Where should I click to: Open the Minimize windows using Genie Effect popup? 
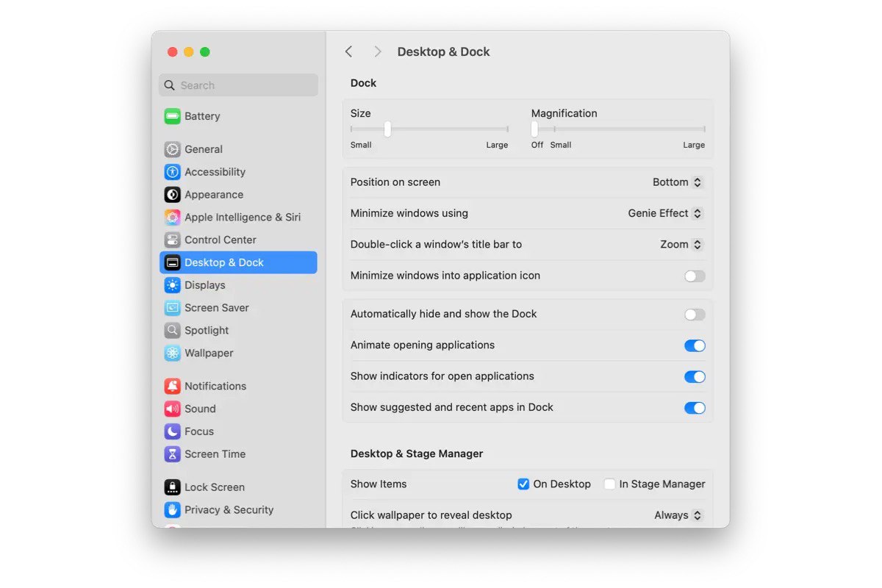pyautogui.click(x=665, y=213)
